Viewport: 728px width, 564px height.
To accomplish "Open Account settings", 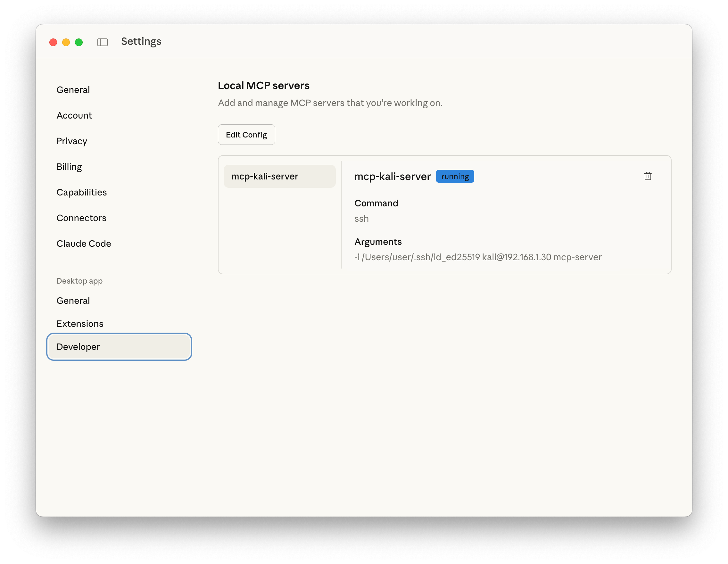I will (x=74, y=115).
